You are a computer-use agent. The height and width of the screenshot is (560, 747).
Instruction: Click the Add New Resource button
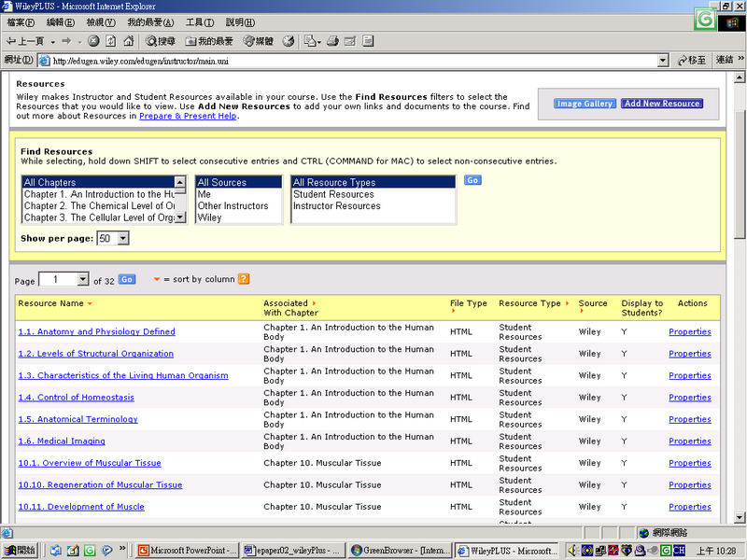pos(662,104)
